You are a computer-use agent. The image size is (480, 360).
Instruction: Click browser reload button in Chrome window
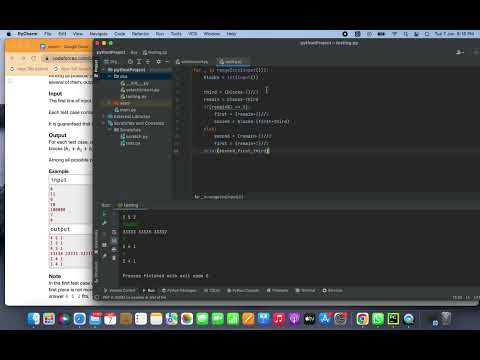click(x=34, y=58)
